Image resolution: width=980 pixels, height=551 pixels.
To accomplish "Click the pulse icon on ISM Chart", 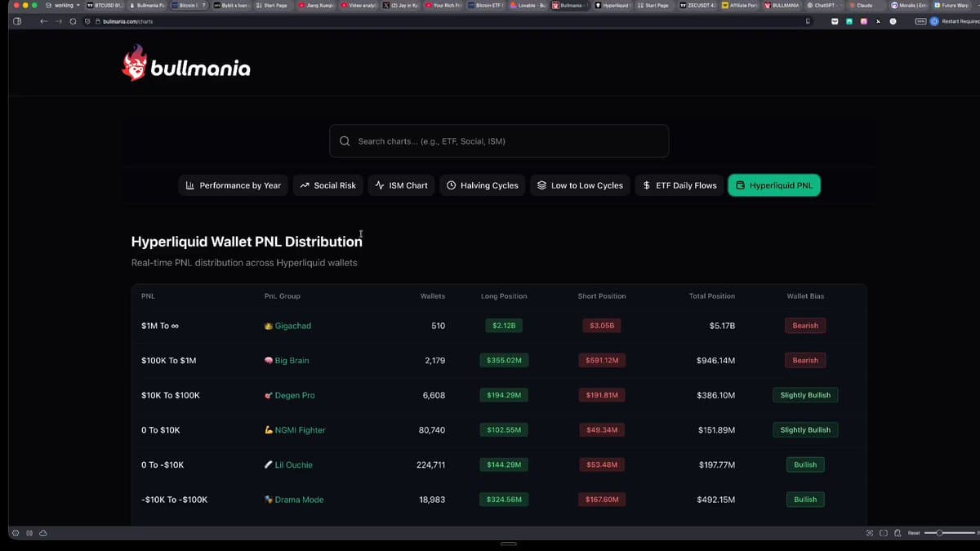I will pyautogui.click(x=377, y=185).
